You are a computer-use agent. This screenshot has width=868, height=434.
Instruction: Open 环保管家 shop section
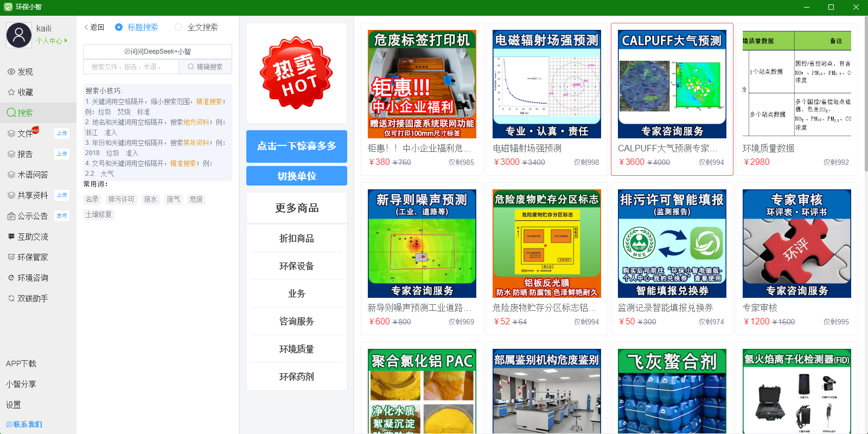[x=28, y=257]
